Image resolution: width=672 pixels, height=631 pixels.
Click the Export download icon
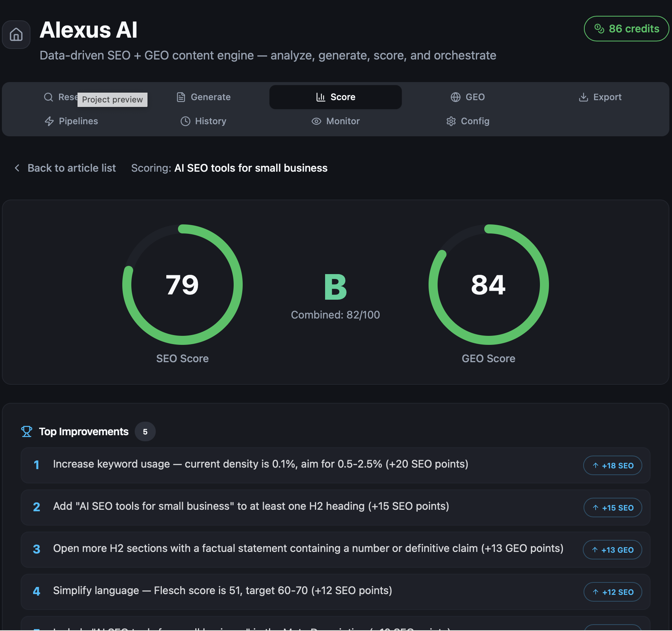(583, 97)
